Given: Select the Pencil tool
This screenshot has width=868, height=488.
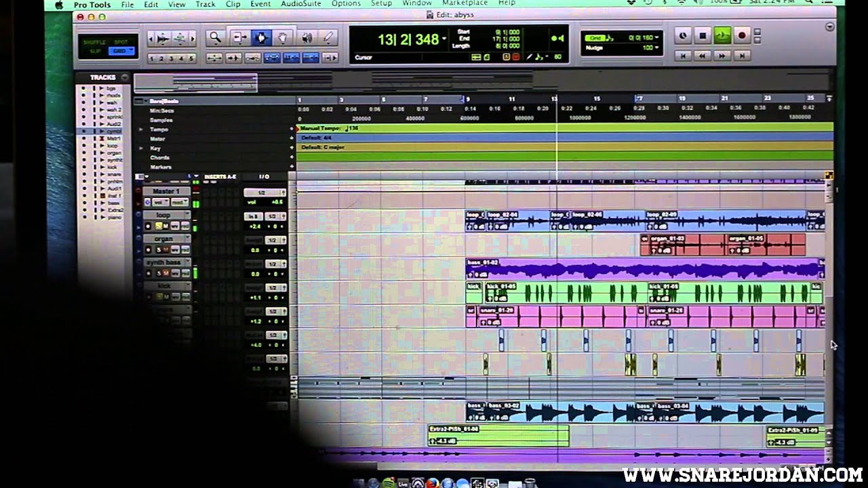Looking at the screenshot, I should coord(328,38).
